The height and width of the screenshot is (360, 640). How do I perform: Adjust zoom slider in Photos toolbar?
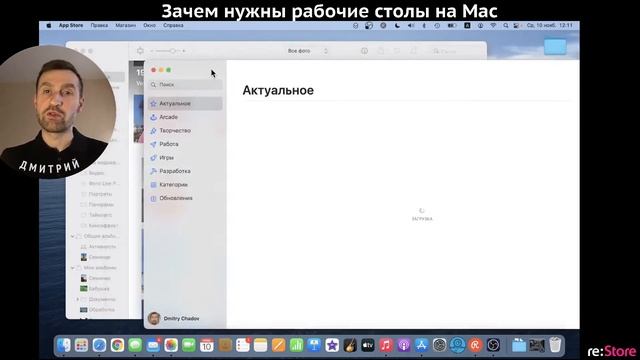pos(168,51)
